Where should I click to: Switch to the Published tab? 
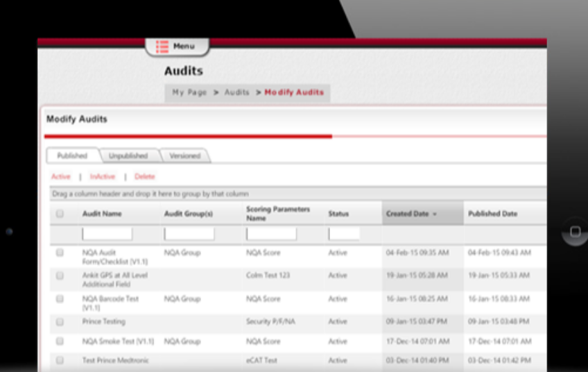pos(72,155)
